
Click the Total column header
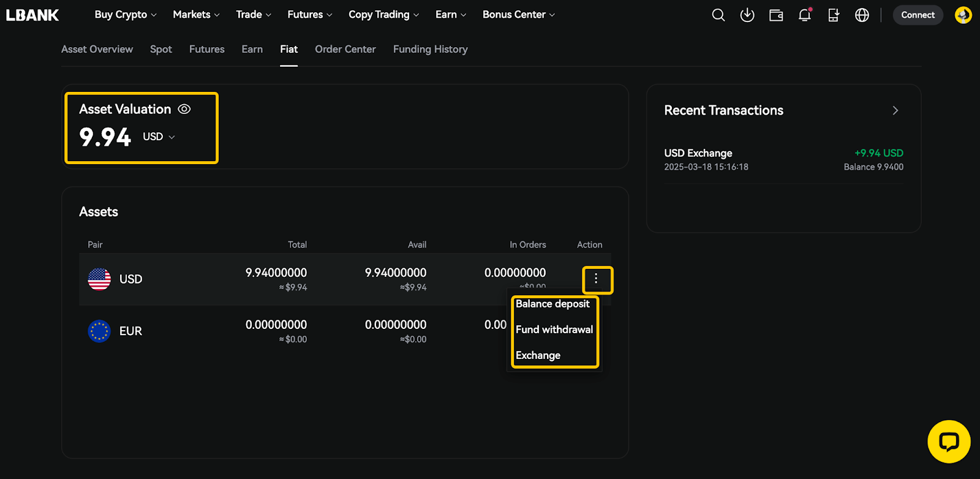point(298,244)
